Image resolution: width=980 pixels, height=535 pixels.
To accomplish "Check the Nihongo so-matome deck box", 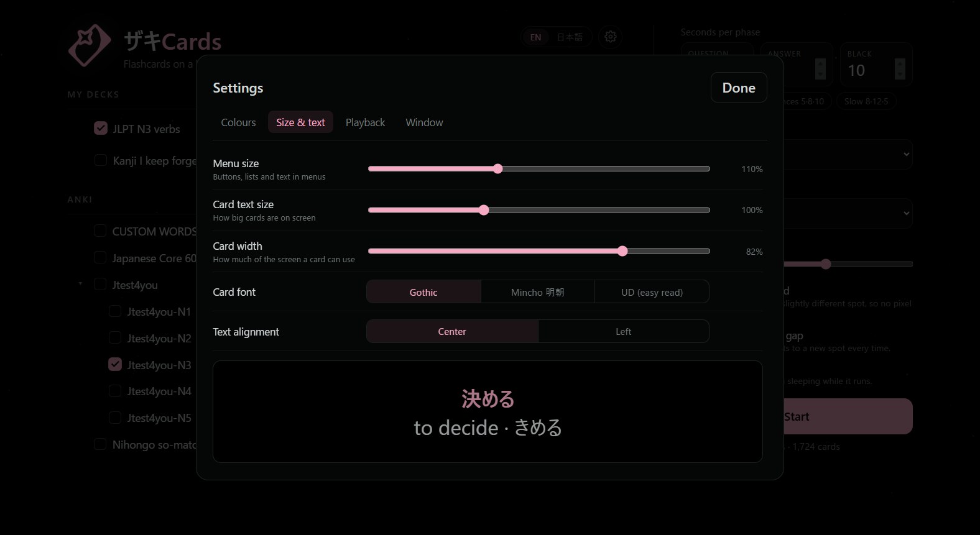I will tap(100, 444).
